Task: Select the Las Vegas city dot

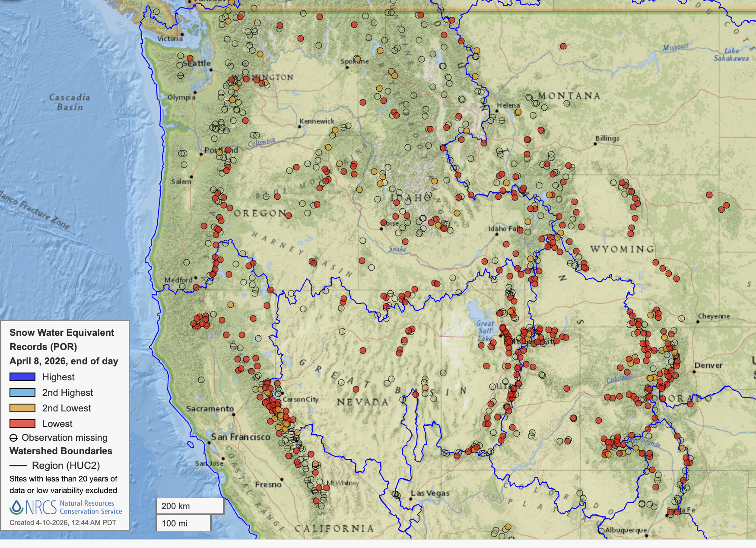Action: (410, 499)
